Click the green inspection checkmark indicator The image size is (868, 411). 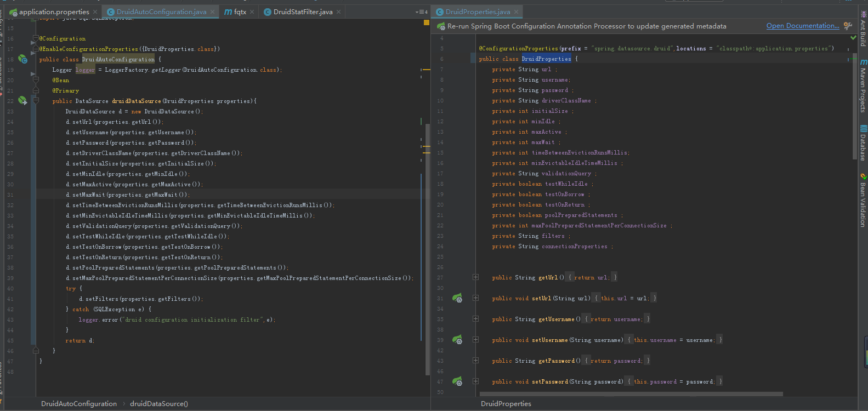click(853, 38)
